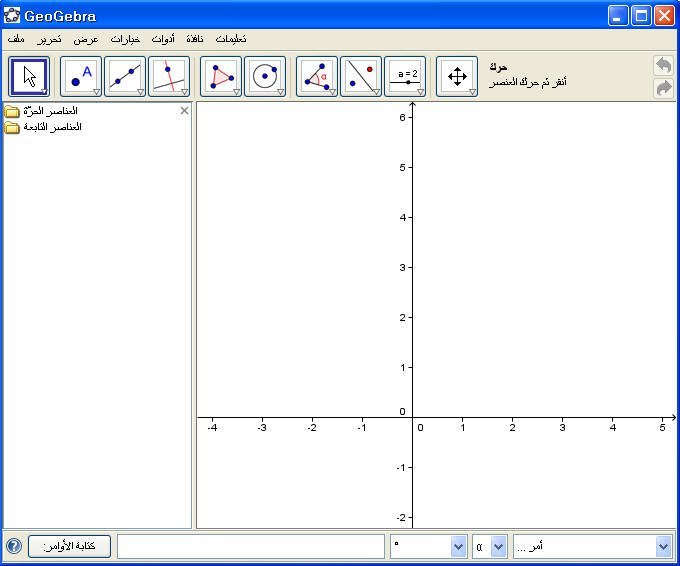Select the Angle tool
Image resolution: width=680 pixels, height=566 pixels.
pyautogui.click(x=317, y=76)
